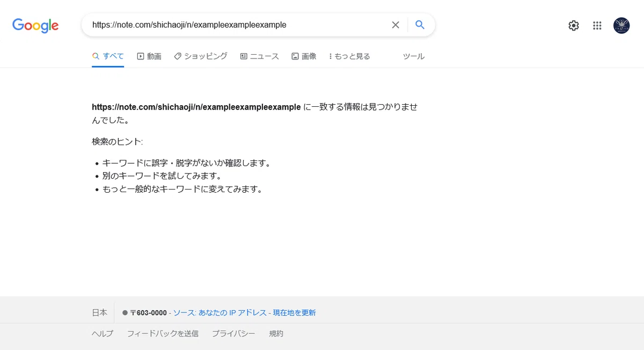Viewport: 644px width, 350px height.
Task: Switch to the ニュース tab
Action: pyautogui.click(x=260, y=56)
